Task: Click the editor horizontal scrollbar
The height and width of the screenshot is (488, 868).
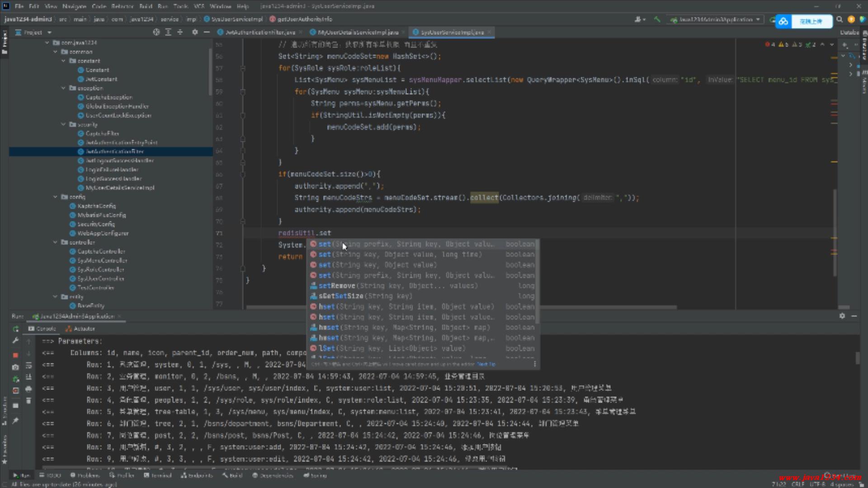Action: (x=461, y=307)
